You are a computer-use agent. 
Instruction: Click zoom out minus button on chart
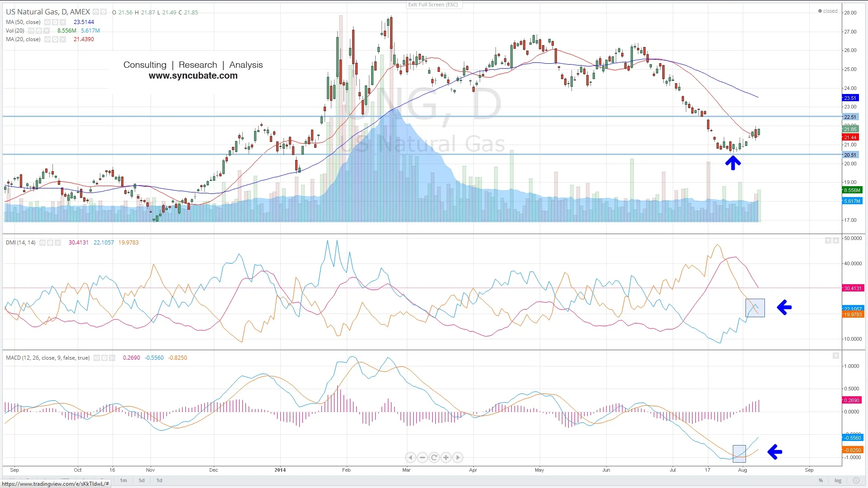pos(422,458)
